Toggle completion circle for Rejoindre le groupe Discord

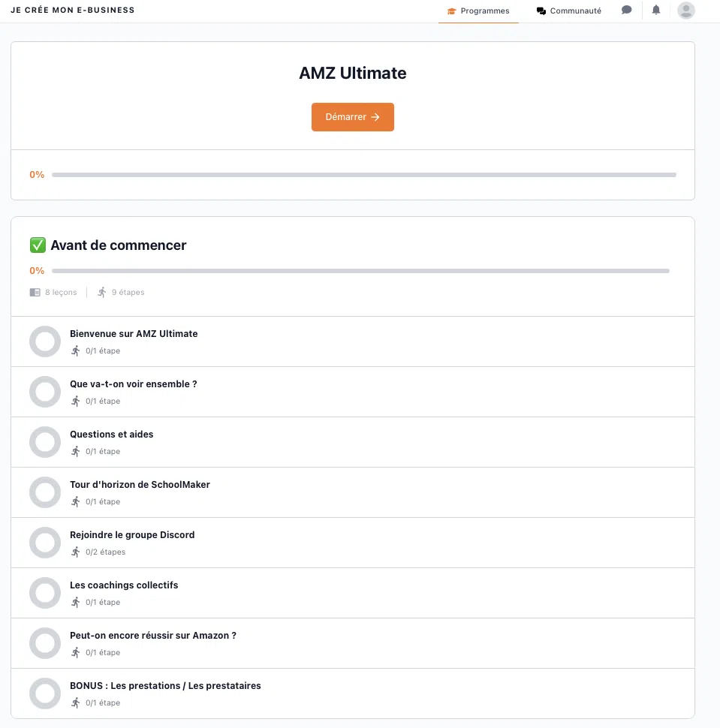tap(45, 543)
